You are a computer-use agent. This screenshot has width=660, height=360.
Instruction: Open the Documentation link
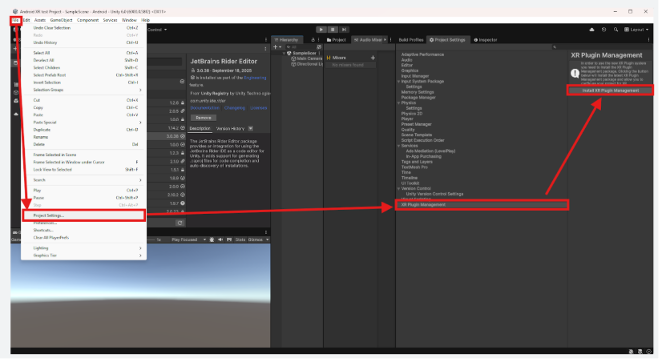point(205,108)
